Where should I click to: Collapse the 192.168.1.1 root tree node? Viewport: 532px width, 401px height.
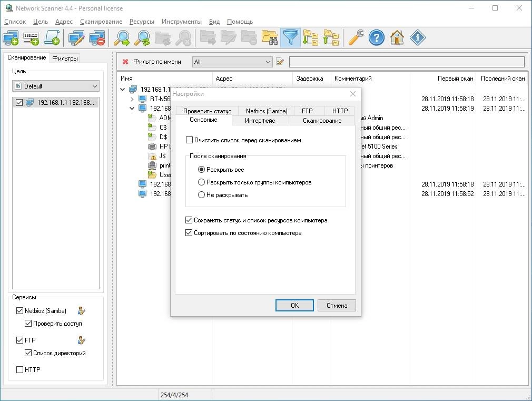(123, 90)
